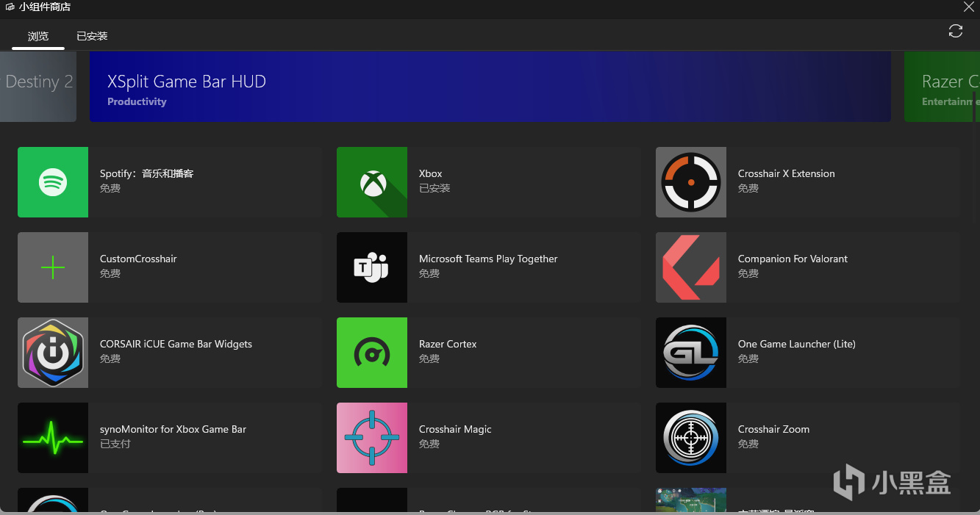The height and width of the screenshot is (515, 980).
Task: Open the Destiny 2 featured banner
Action: [x=38, y=86]
